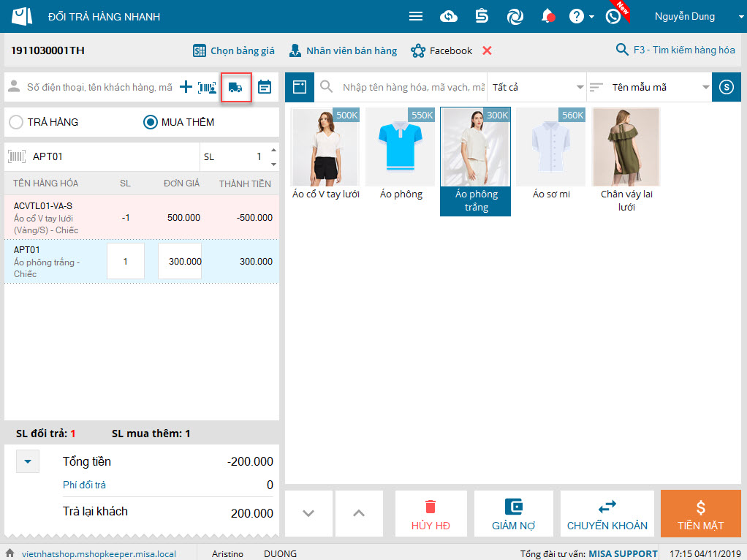Click the Aristino status bar entry
The height and width of the screenshot is (560, 747).
(227, 554)
